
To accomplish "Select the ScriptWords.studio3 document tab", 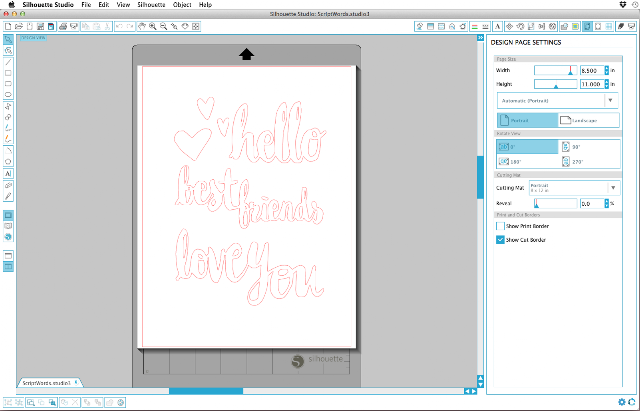I will coord(48,382).
